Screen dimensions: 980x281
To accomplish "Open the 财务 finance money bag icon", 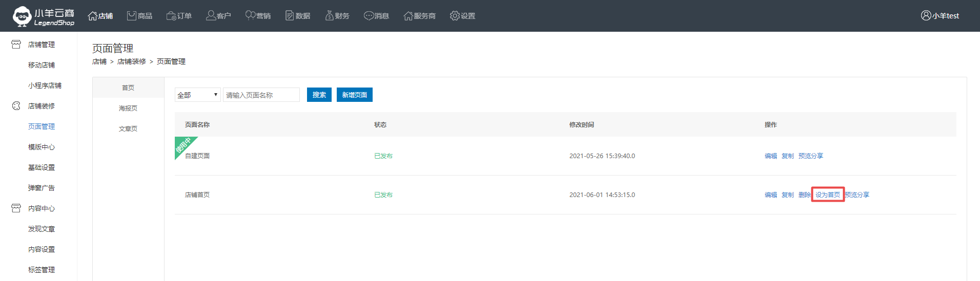I will 329,16.
